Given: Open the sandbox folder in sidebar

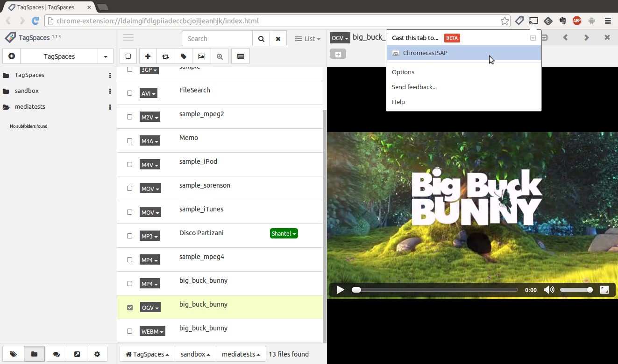Looking at the screenshot, I should pos(27,91).
